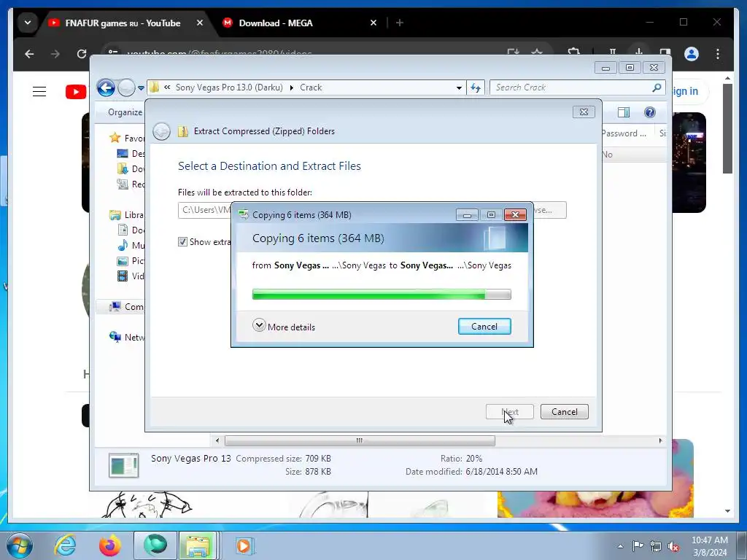The width and height of the screenshot is (747, 560).
Task: Click Explorer's blue Back navigation button
Action: point(106,87)
